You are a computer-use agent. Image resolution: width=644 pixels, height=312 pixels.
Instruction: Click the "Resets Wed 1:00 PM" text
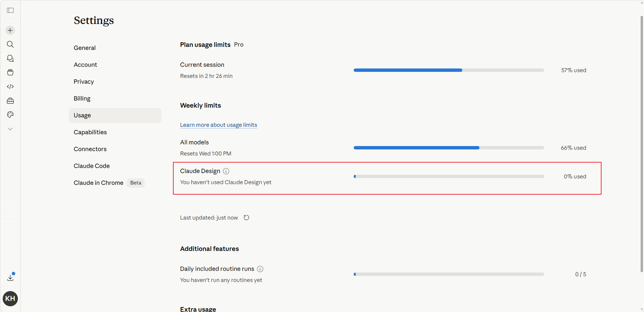tap(206, 153)
